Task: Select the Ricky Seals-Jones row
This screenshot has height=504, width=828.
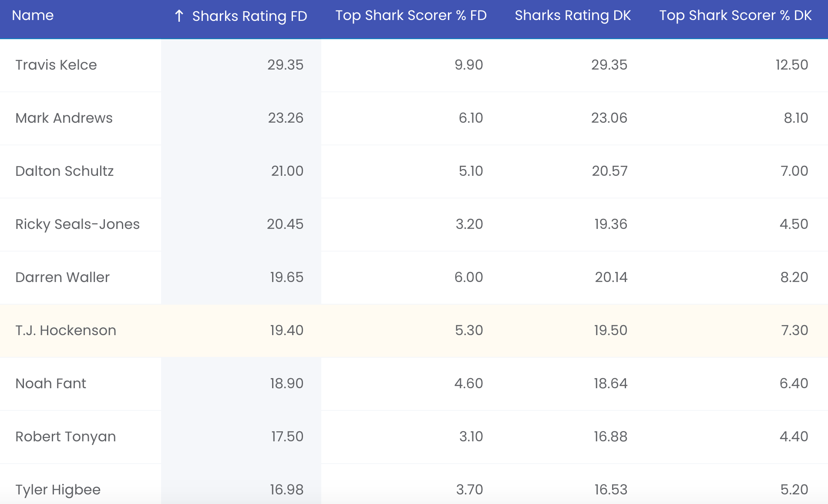Action: (414, 225)
